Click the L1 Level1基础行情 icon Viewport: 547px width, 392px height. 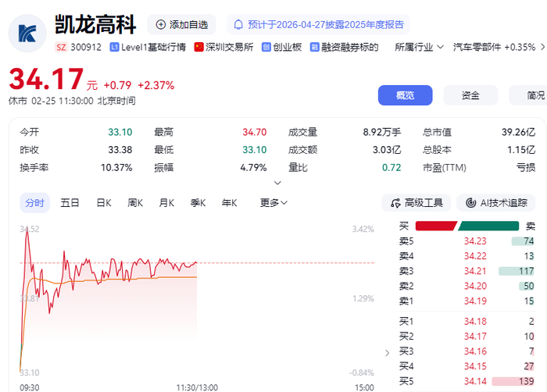point(114,47)
